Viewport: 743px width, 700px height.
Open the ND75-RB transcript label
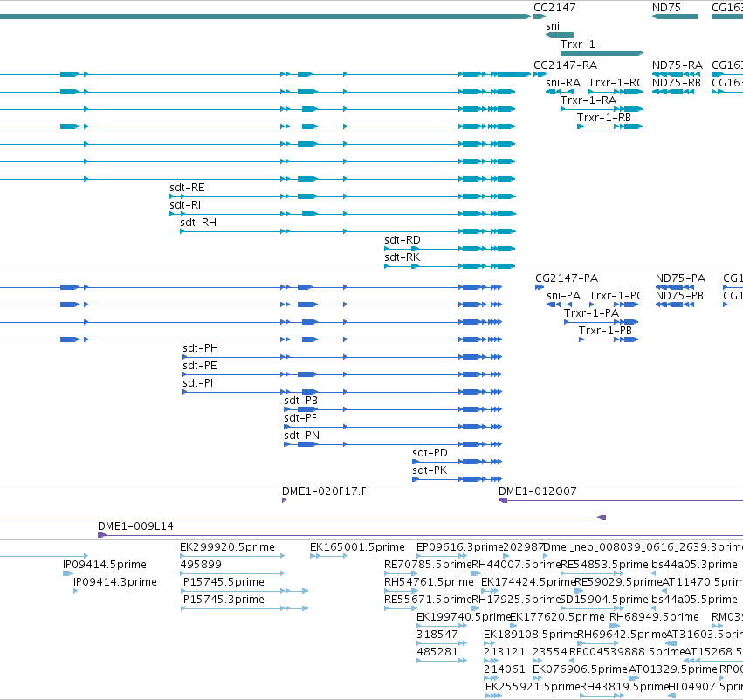[x=676, y=83]
